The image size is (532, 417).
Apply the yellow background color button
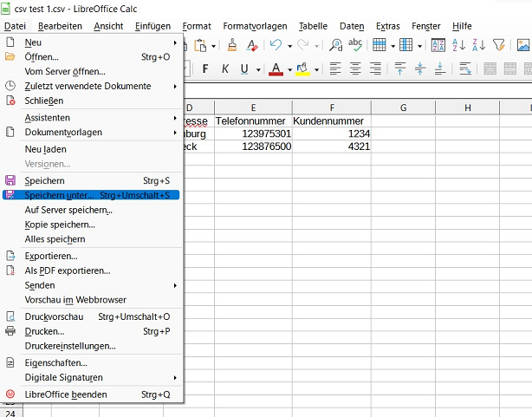pos(302,69)
